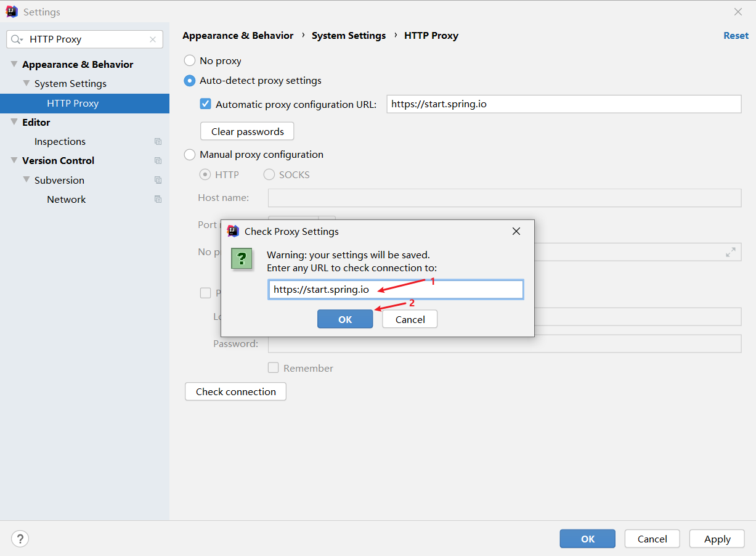Click the shared-settings icon next to Inspections
This screenshot has width=756, height=556.
click(x=158, y=141)
